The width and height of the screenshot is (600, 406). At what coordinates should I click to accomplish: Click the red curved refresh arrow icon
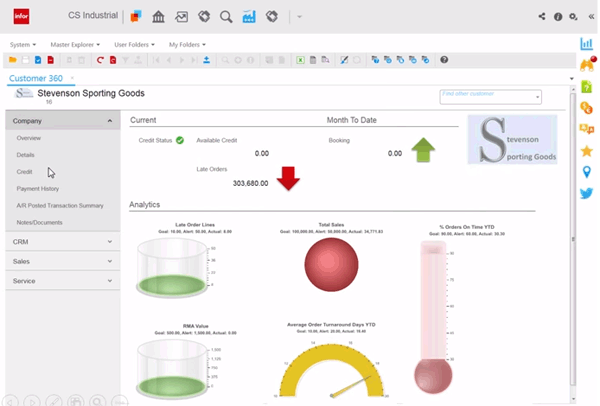pos(100,60)
